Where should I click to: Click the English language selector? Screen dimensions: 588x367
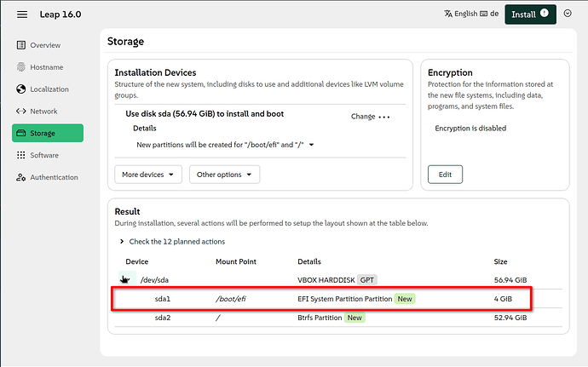pyautogui.click(x=466, y=14)
